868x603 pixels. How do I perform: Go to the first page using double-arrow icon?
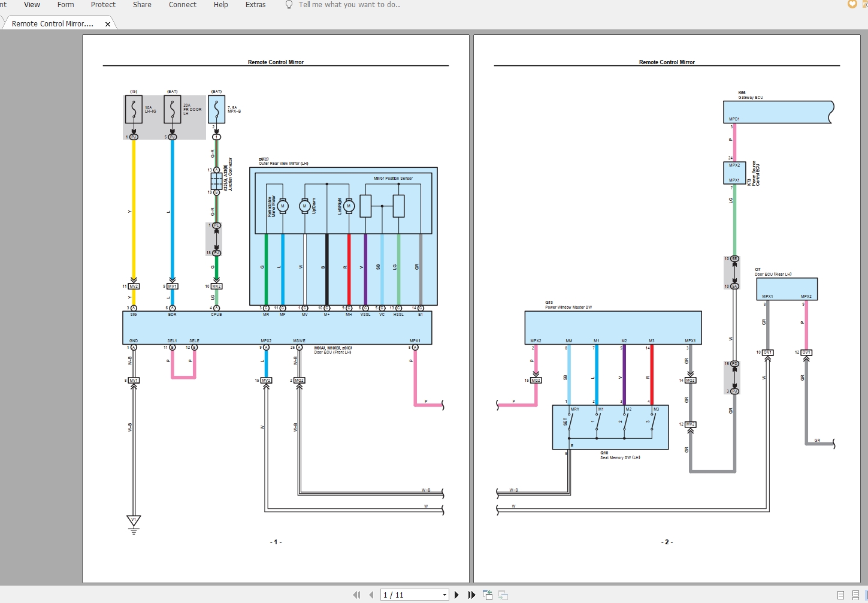pyautogui.click(x=356, y=595)
